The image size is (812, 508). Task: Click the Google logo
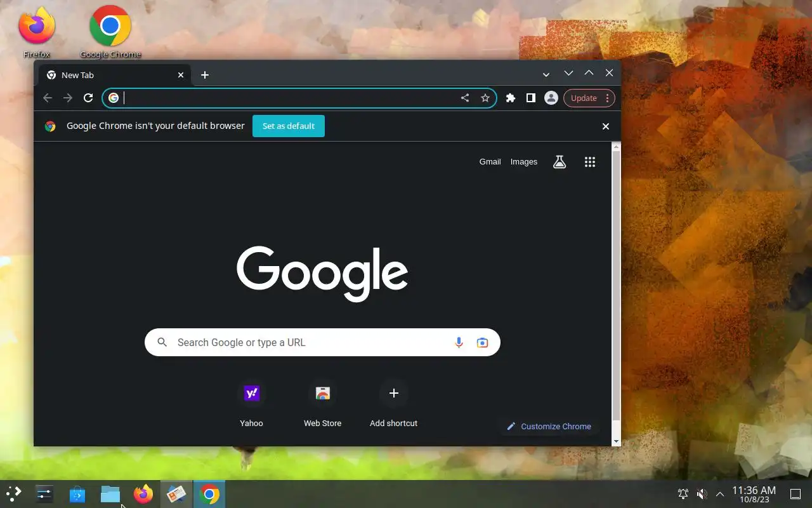coord(322,274)
